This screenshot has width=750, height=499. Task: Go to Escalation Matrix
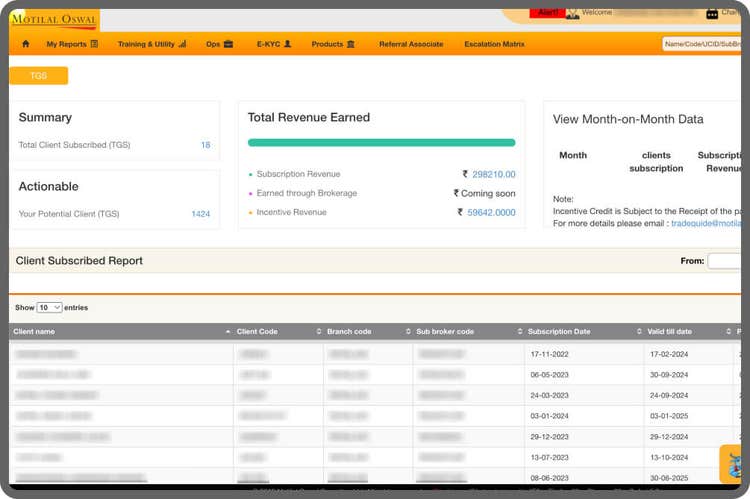[x=494, y=44]
